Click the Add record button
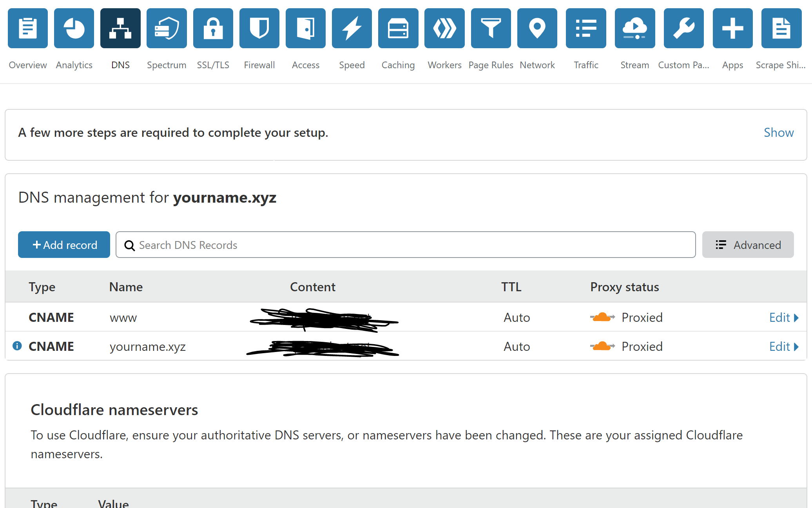 [64, 245]
